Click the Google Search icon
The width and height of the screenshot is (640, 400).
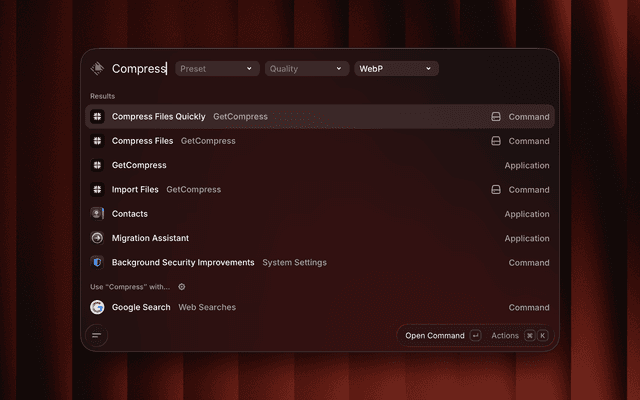[97, 307]
